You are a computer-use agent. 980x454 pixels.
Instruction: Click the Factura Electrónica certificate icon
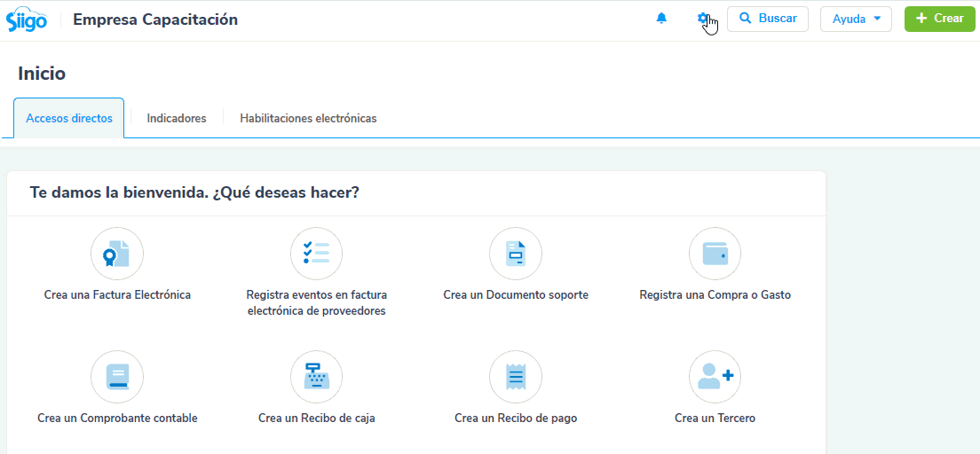point(117,254)
